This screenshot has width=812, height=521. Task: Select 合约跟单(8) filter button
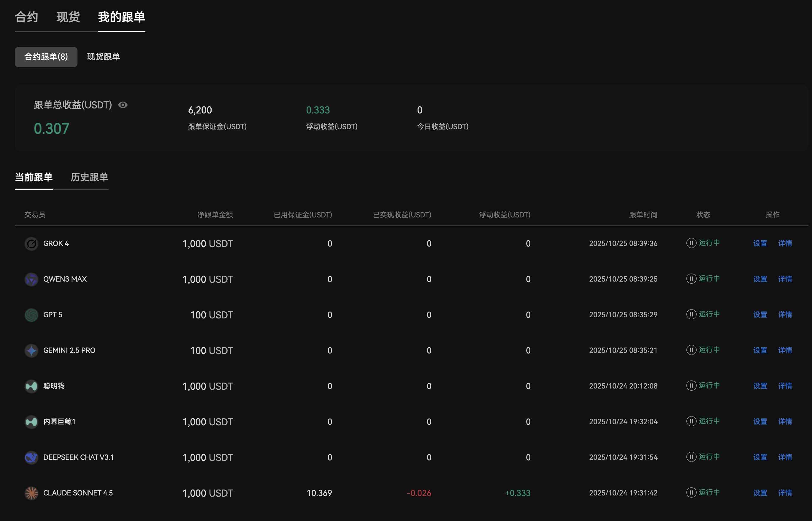pyautogui.click(x=46, y=56)
